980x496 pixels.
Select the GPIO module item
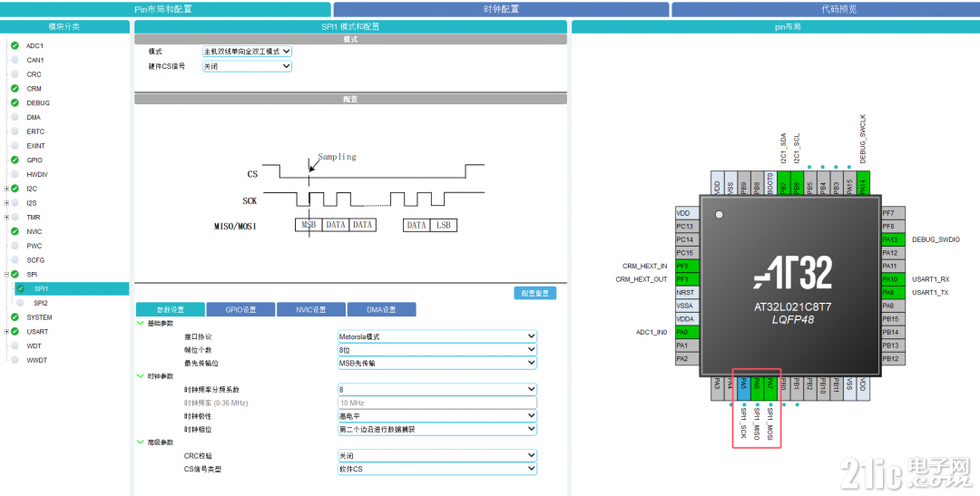coord(34,160)
